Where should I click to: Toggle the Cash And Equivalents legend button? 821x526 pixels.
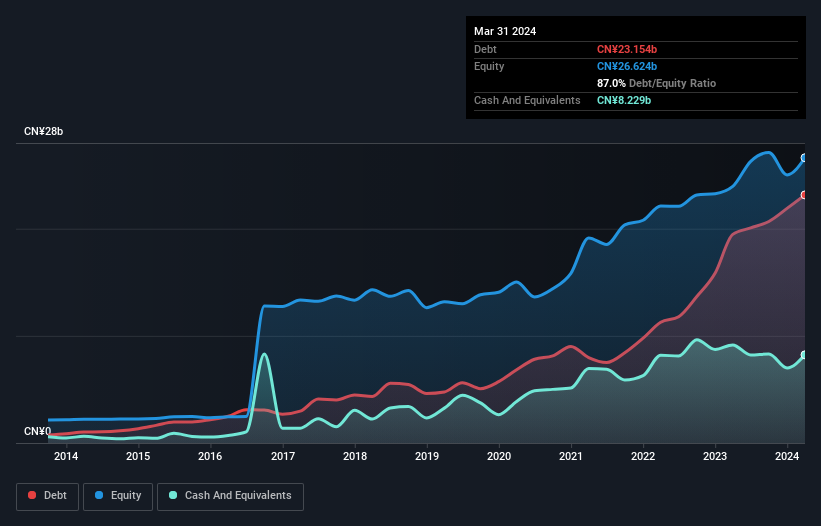tap(230, 496)
